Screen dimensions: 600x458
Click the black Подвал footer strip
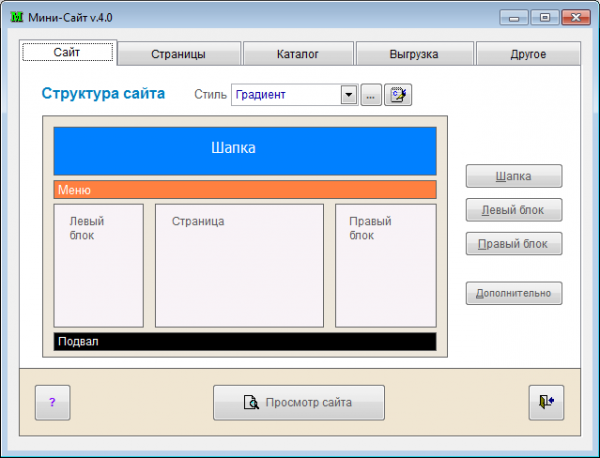pos(244,341)
